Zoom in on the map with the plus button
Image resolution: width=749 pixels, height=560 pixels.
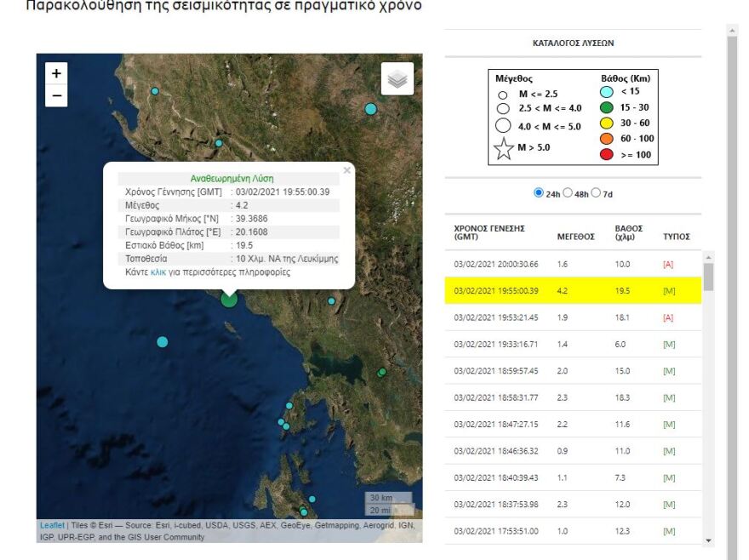[55, 73]
